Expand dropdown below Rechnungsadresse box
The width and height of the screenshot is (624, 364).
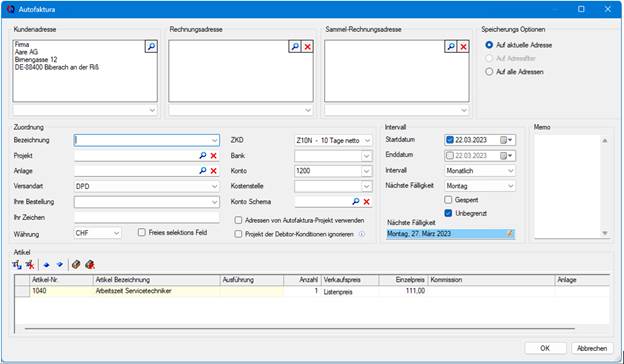point(308,110)
